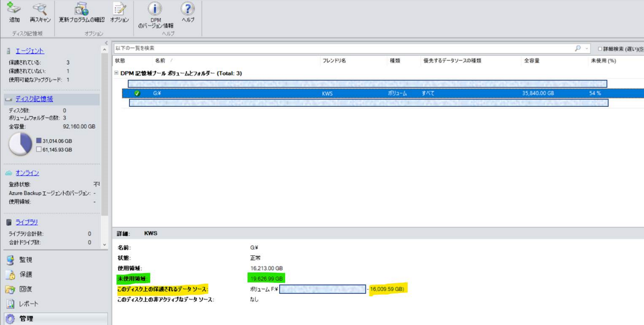The image size is (644, 325).
Task: Click the 管理 (Management) gear icon
Action: tap(10, 319)
